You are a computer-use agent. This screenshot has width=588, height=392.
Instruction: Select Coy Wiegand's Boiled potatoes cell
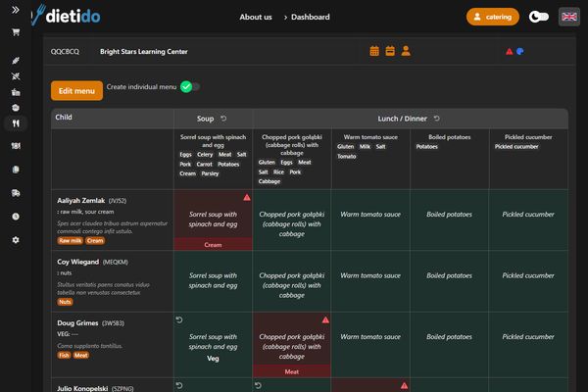449,281
